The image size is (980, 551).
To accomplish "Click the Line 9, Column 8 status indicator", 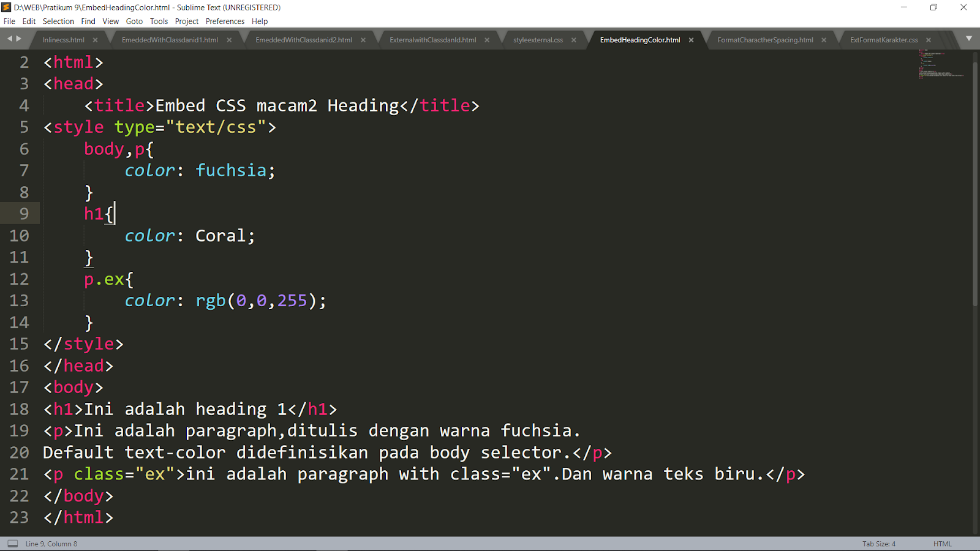I will 51,543.
